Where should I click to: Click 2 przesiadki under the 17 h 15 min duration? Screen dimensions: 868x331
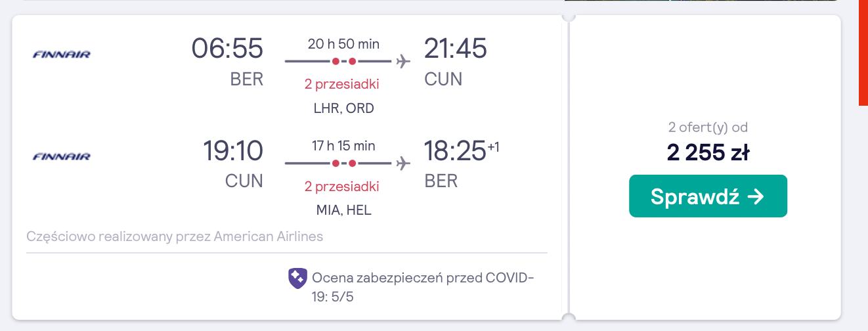342,187
